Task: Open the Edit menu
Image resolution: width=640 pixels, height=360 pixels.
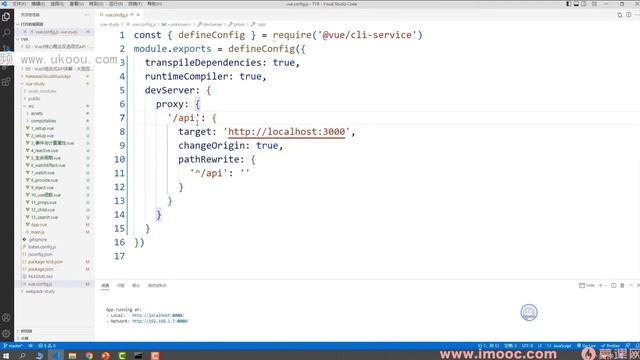Action: [x=38, y=4]
